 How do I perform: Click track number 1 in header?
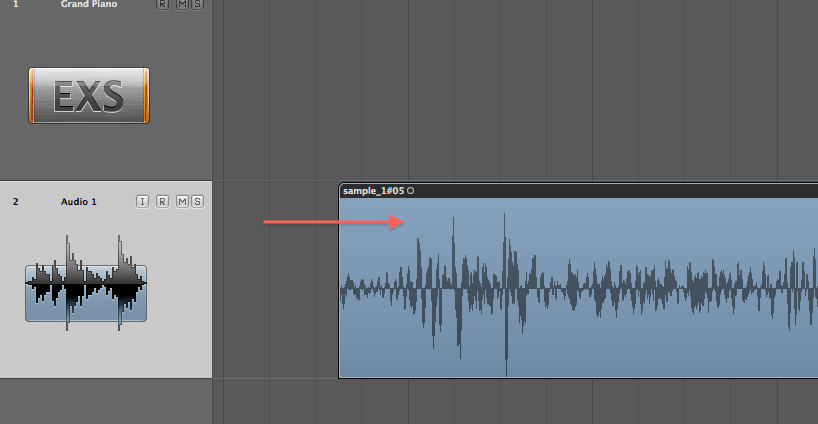15,5
